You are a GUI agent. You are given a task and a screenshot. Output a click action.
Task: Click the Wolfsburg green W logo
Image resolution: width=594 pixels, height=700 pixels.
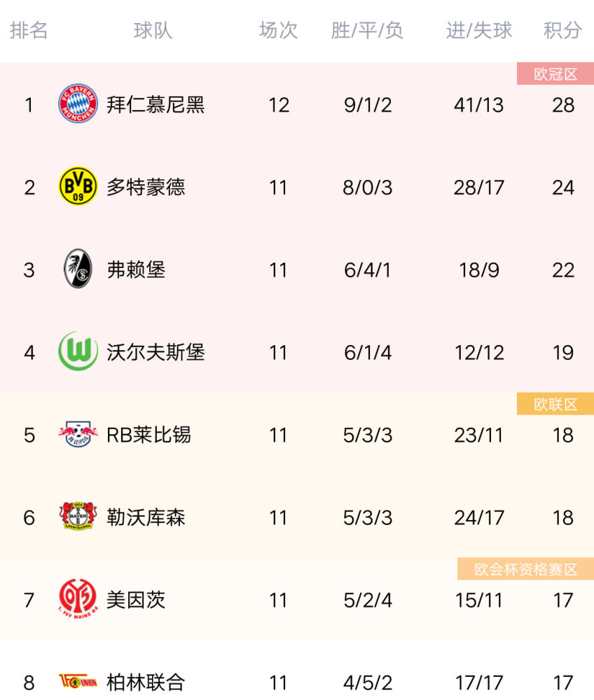[x=78, y=351]
